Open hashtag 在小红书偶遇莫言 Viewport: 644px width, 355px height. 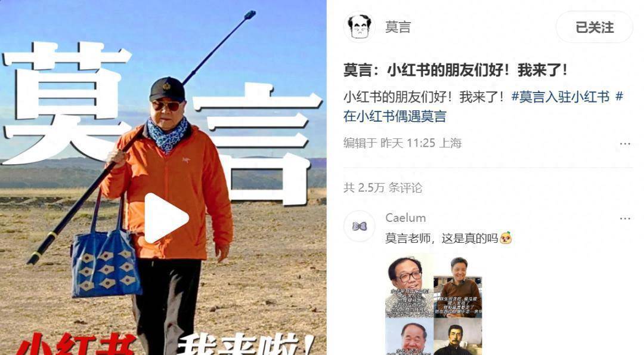pyautogui.click(x=395, y=117)
